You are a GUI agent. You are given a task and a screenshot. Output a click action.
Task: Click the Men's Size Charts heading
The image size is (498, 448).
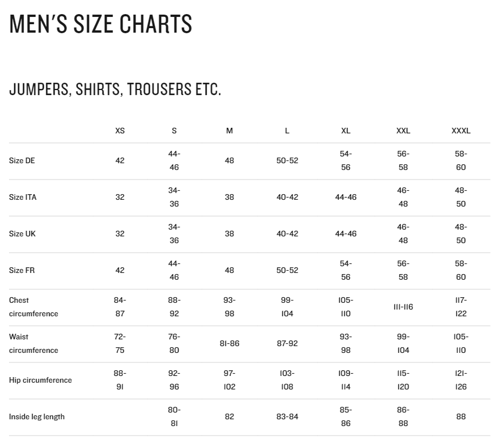point(100,24)
